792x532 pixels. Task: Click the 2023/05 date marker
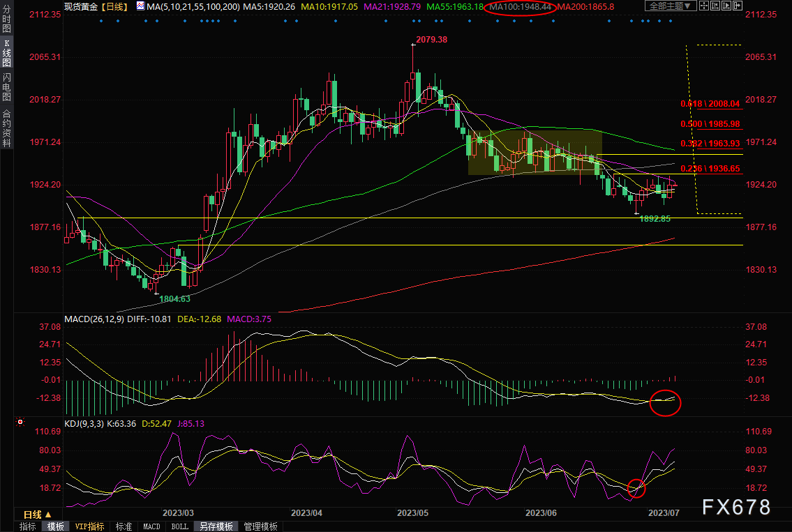coord(412,512)
